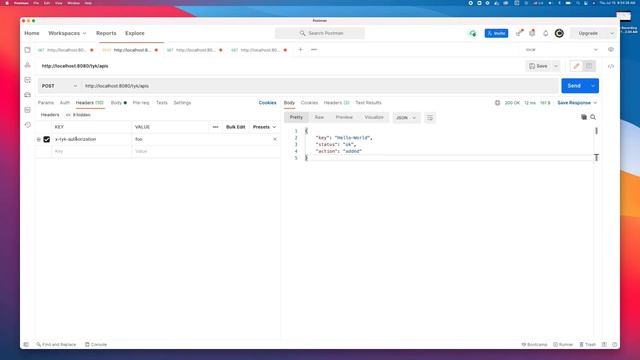Screen dimensions: 640x360
Task: Open the Environments sidebar icon
Action: pos(27,80)
